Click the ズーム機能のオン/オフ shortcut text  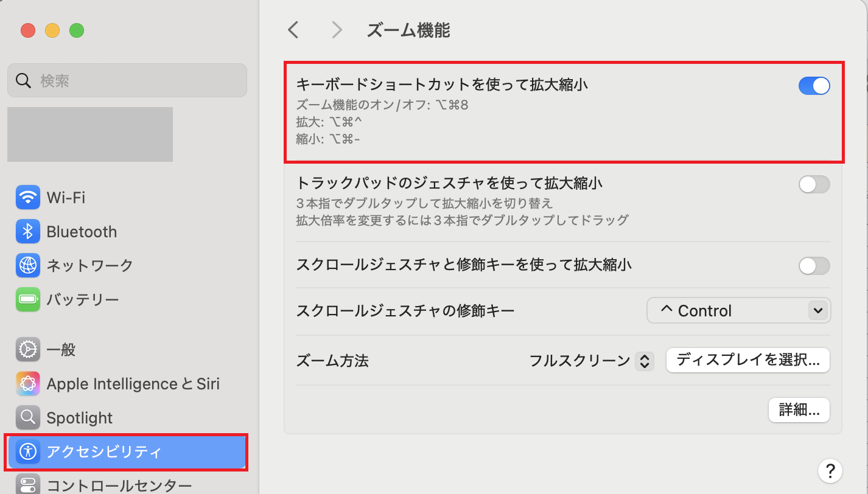[382, 105]
